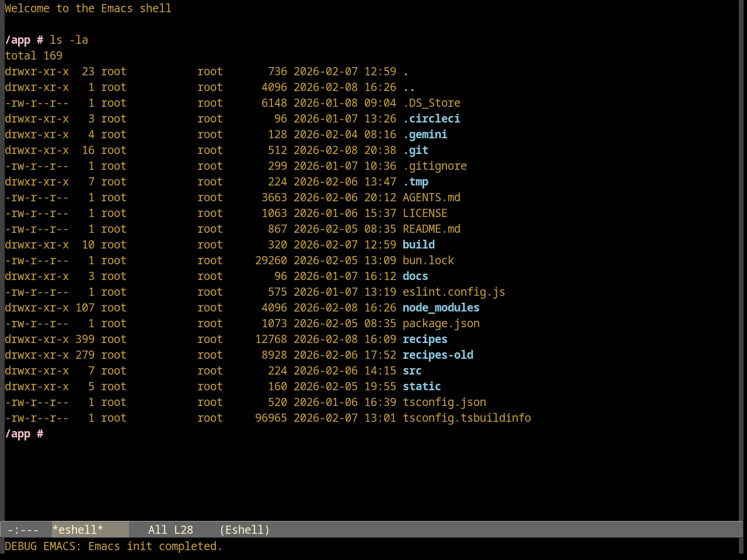Select the .tmp directory entry

point(416,181)
